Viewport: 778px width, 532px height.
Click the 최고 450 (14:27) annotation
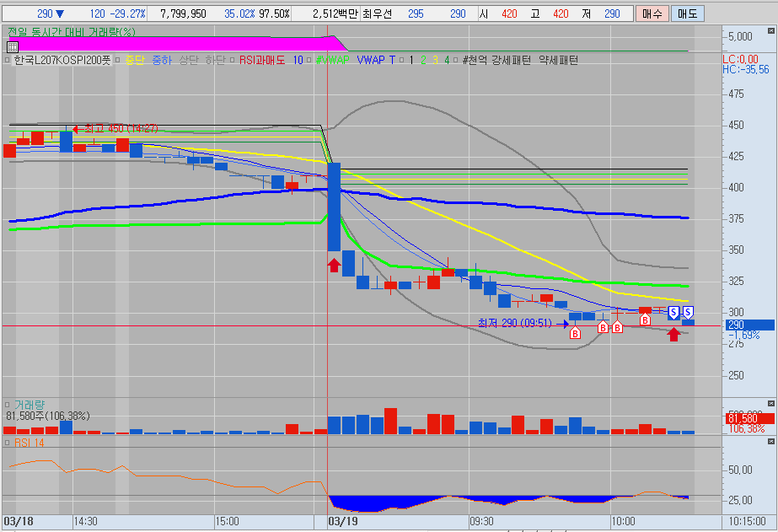121,128
